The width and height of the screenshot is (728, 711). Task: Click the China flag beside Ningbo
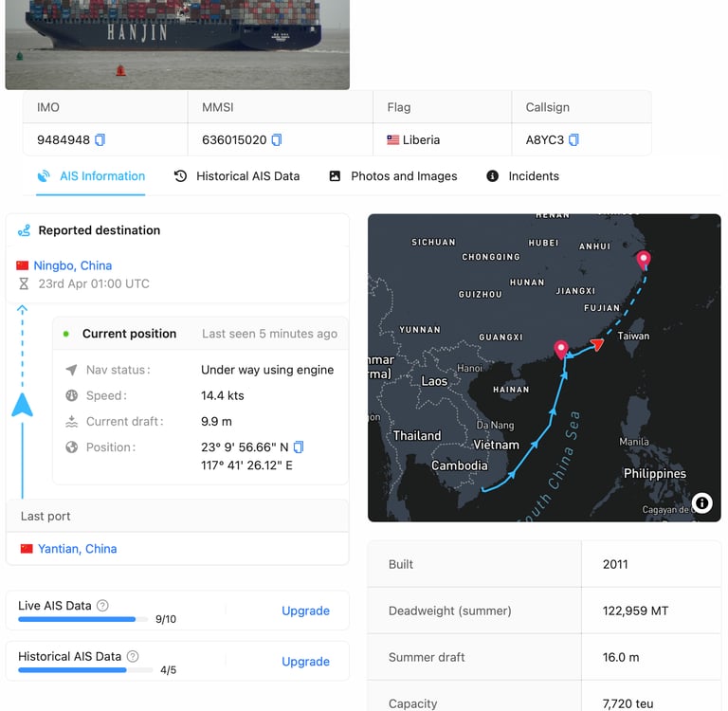[x=23, y=265]
